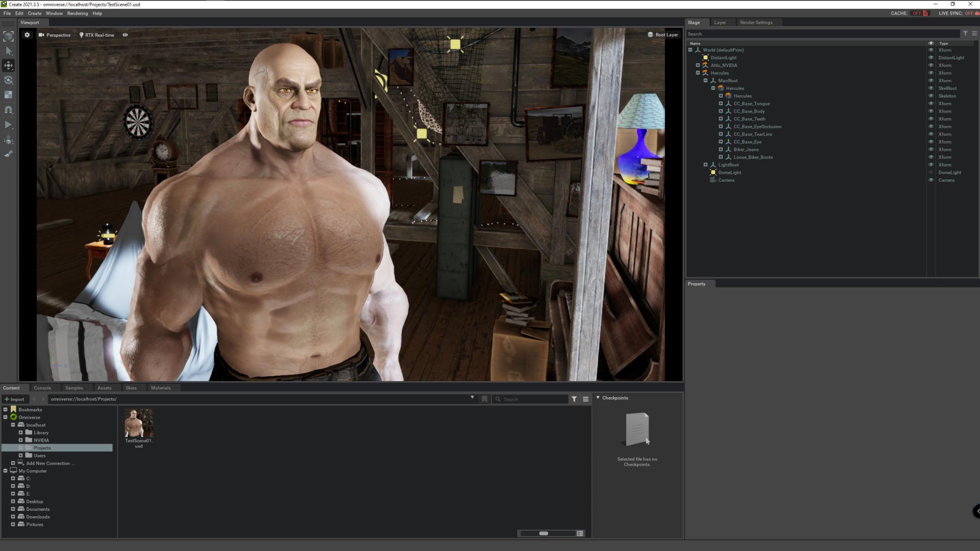Click the Stage panel filter icon

point(965,34)
